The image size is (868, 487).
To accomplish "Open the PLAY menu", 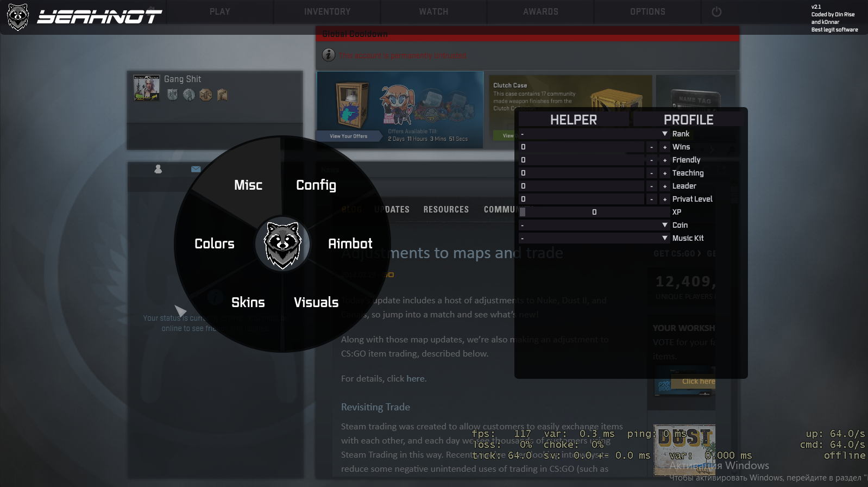I will tap(220, 11).
